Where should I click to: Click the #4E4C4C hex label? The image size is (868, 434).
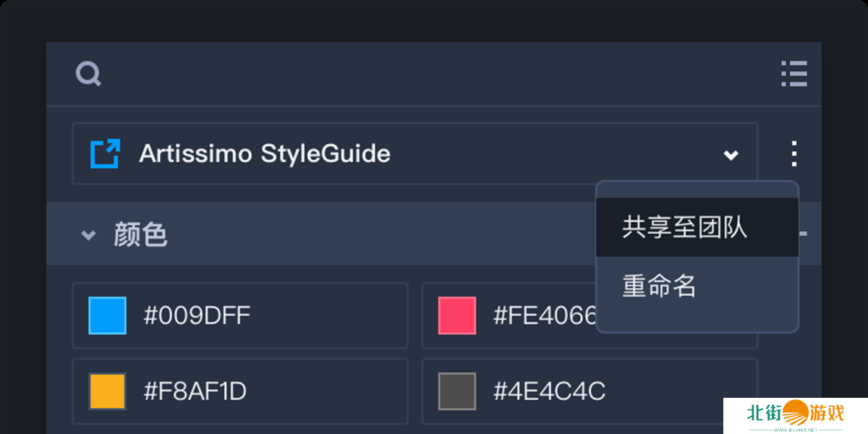[x=549, y=391]
